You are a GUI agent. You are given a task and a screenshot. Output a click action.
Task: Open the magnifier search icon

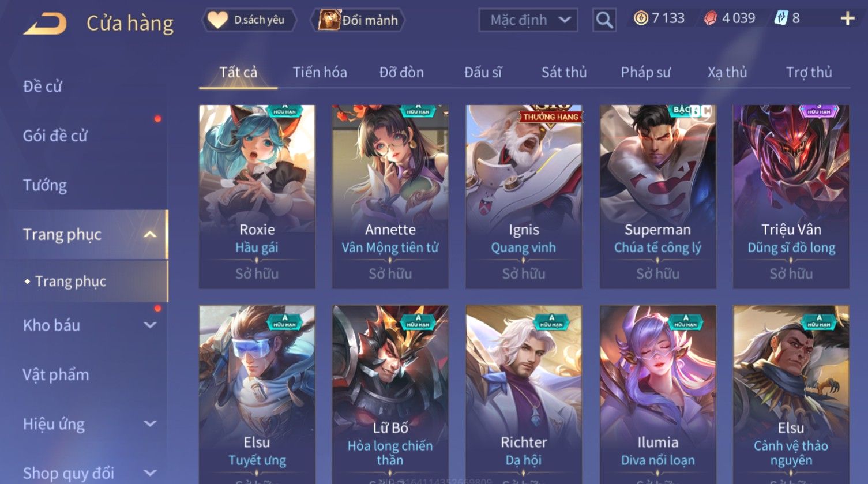(x=604, y=20)
